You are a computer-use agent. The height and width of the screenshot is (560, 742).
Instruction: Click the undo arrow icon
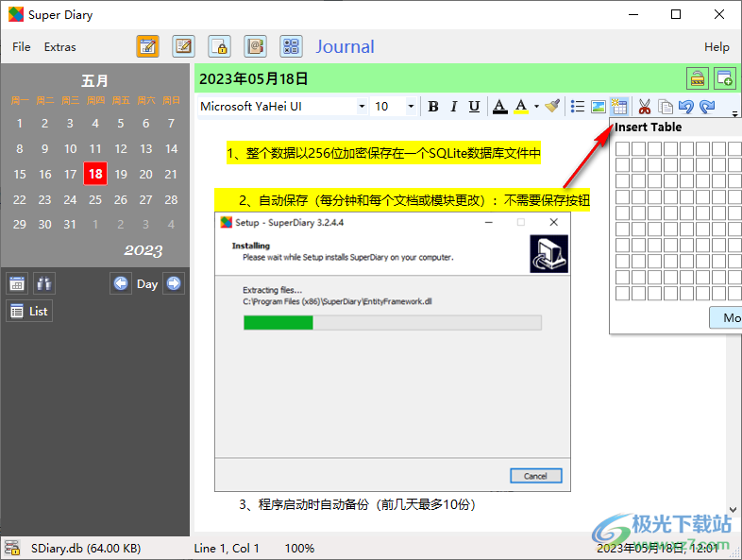click(x=685, y=107)
